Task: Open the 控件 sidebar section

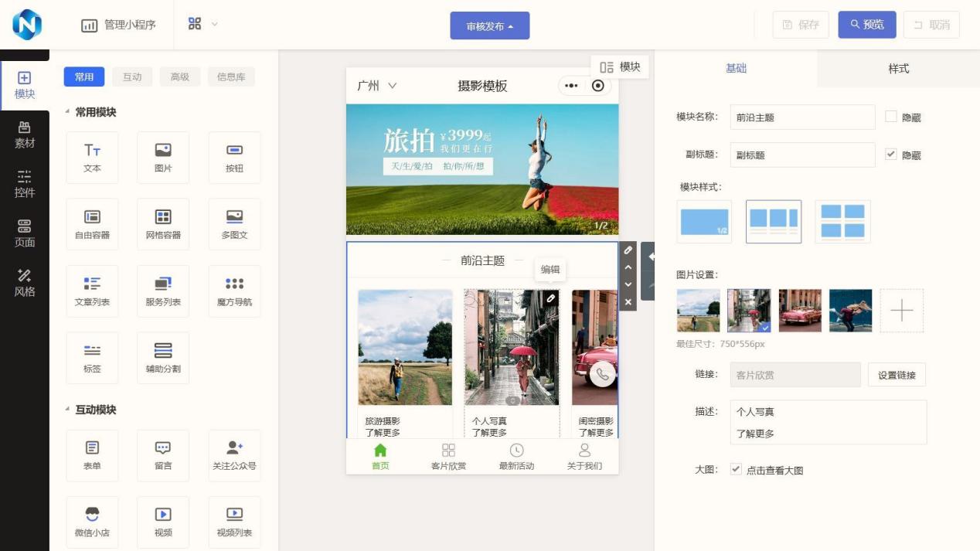Action: (25, 184)
